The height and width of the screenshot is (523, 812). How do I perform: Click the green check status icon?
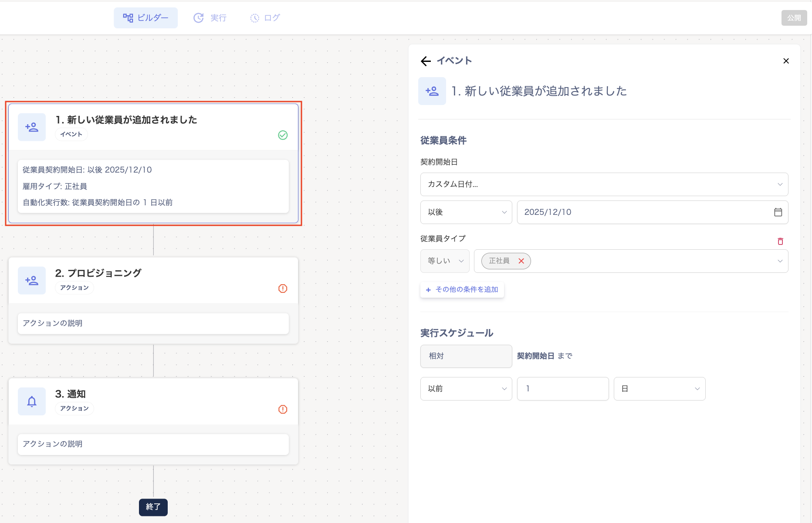pos(283,135)
